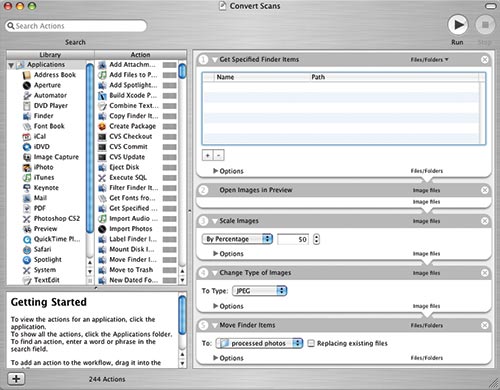Open the By Percentage dropdown
The height and width of the screenshot is (390, 500).
pyautogui.click(x=237, y=239)
